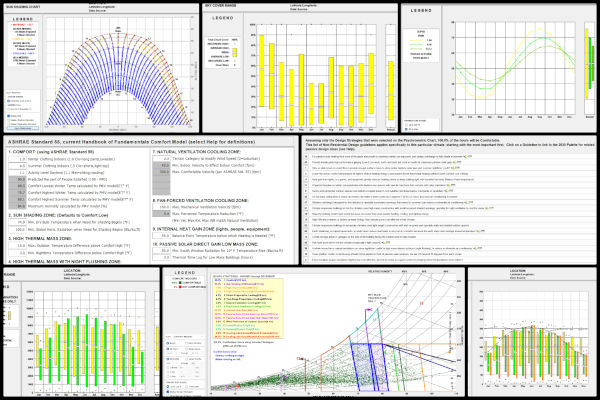Image resolution: width=600 pixels, height=400 pixels.
Task: Select the Winter Spring plot months radio button
Action: coord(8,100)
